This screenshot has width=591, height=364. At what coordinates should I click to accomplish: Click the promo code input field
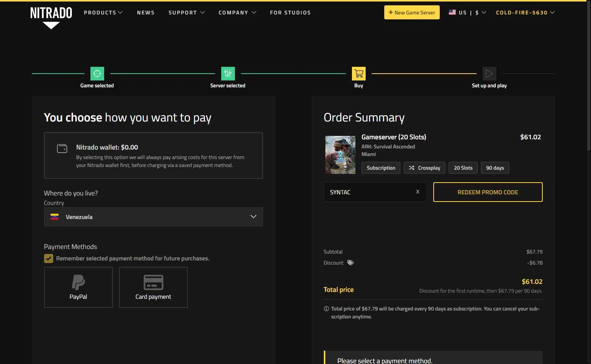tap(375, 192)
